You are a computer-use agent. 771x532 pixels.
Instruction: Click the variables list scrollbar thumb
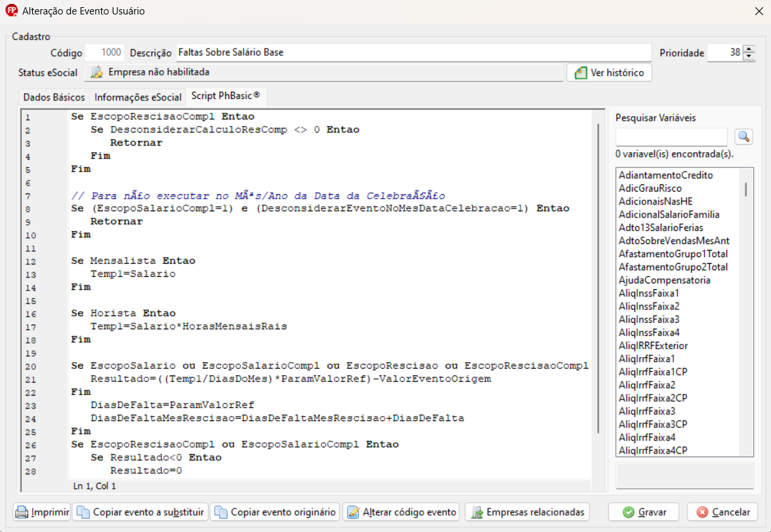coord(746,190)
